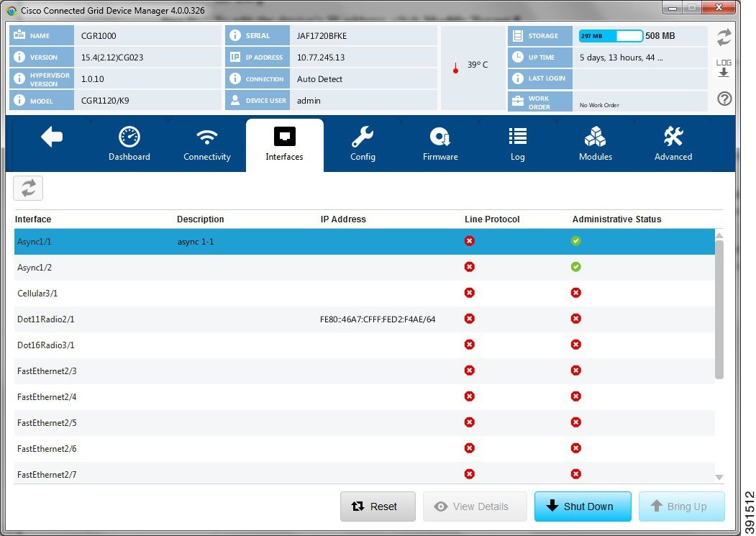Click the scroll up arrow of interface list
This screenshot has width=756, height=536.
point(719,235)
